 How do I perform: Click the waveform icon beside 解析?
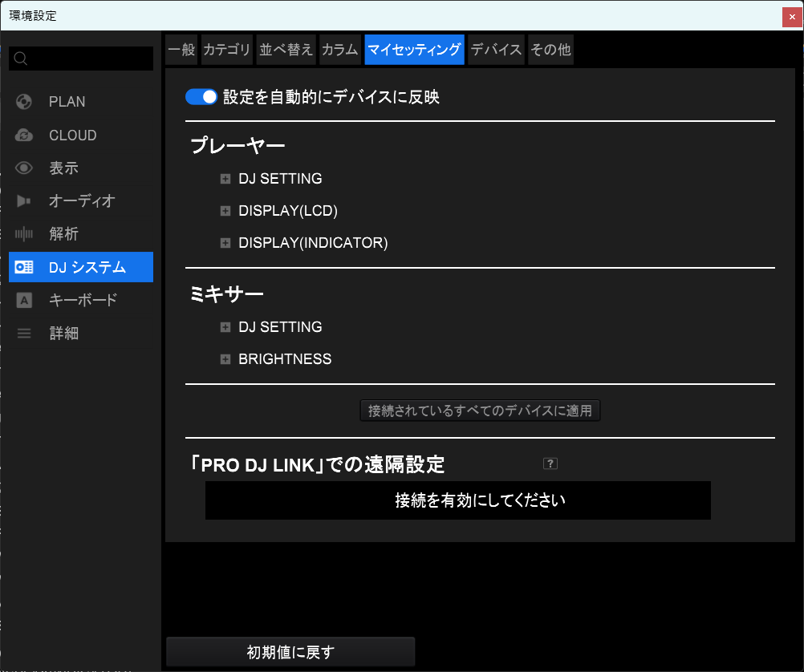[x=23, y=234]
